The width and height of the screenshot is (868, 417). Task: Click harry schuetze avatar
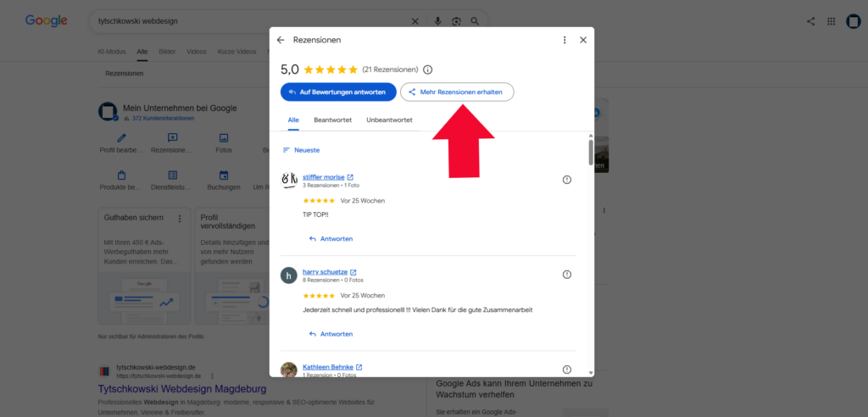(x=289, y=275)
